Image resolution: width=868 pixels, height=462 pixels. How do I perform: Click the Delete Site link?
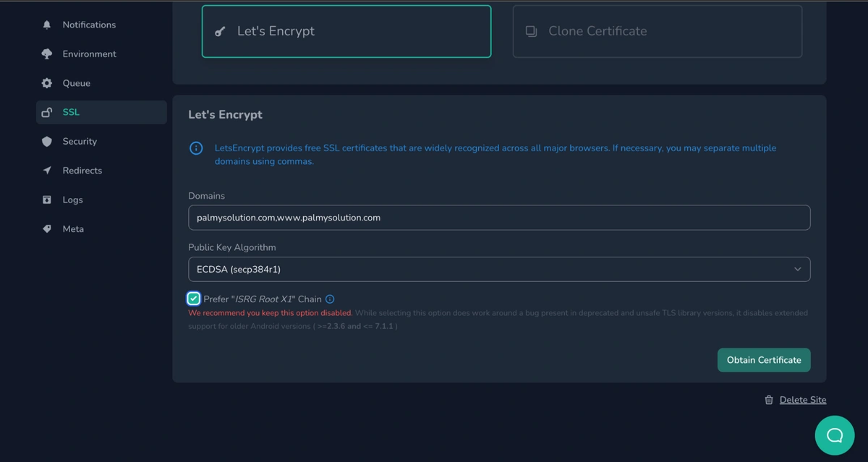point(803,400)
